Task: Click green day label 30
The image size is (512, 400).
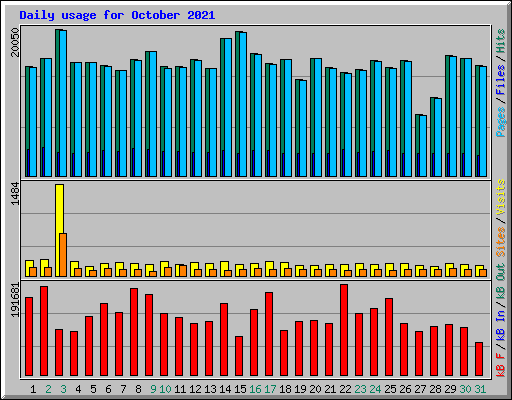Action: (x=465, y=389)
